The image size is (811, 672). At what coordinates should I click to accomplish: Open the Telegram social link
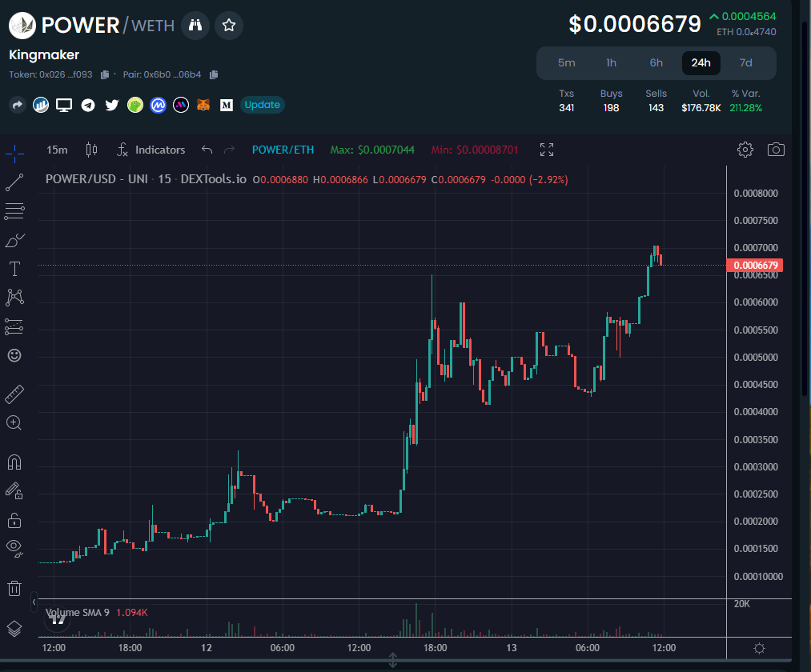(88, 105)
